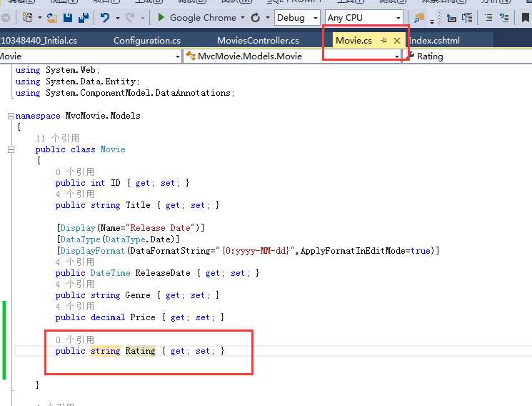Click the '4 个引用' CodeLens above Title property
The width and height of the screenshot is (532, 406).
pyautogui.click(x=75, y=194)
